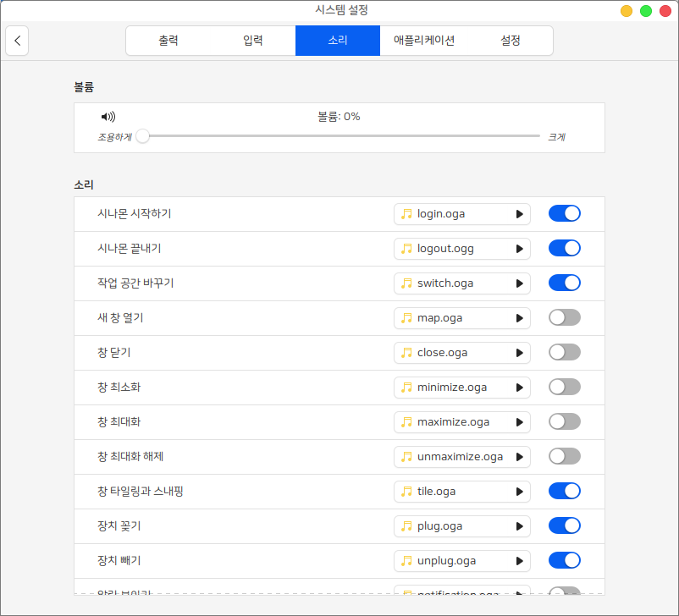Play the map.oga sound preview
Viewport: 679px width, 616px height.
click(x=519, y=318)
